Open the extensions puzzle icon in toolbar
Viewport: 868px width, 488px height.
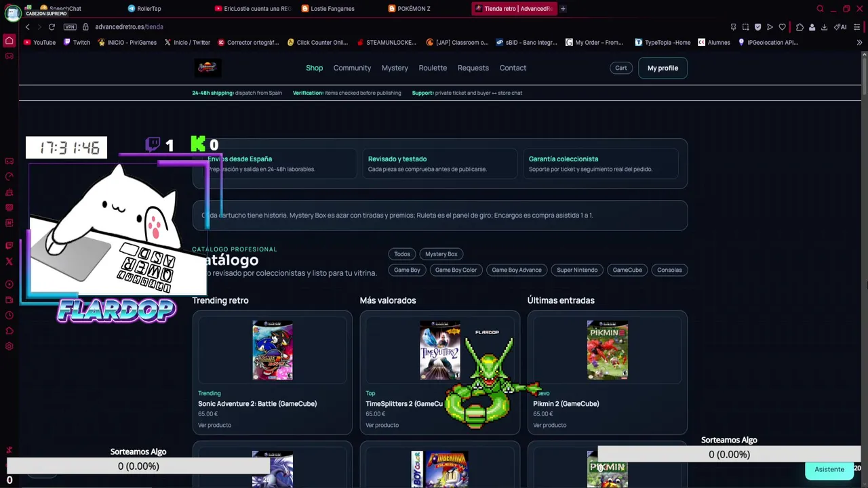pos(800,27)
